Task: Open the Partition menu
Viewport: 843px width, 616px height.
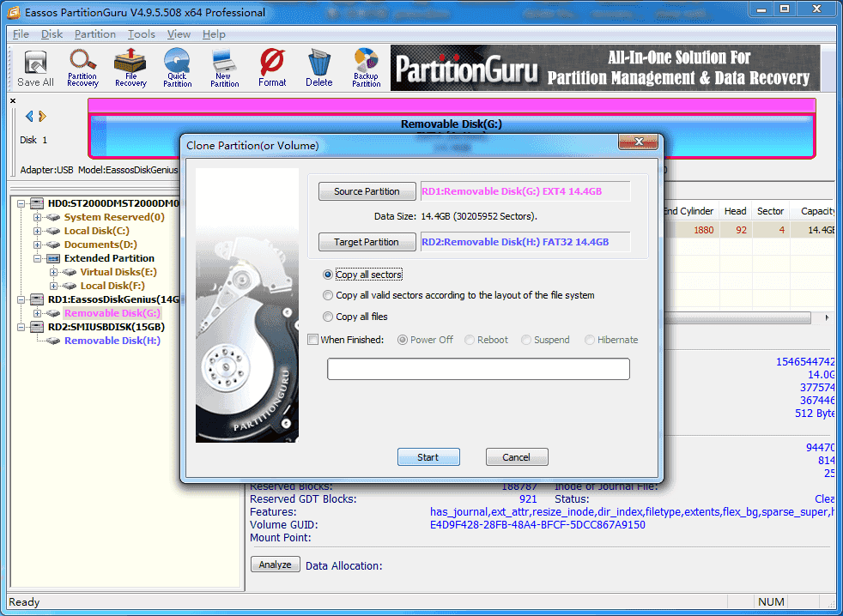Action: [95, 33]
